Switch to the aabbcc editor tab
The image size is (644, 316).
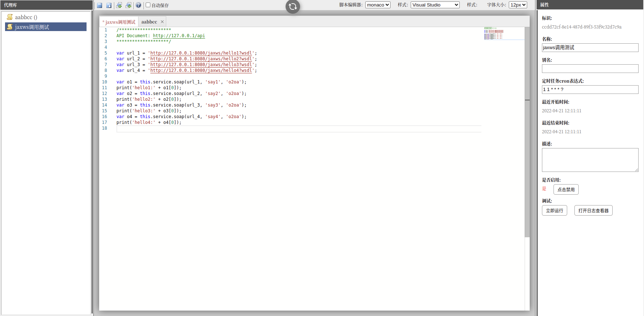(x=149, y=22)
